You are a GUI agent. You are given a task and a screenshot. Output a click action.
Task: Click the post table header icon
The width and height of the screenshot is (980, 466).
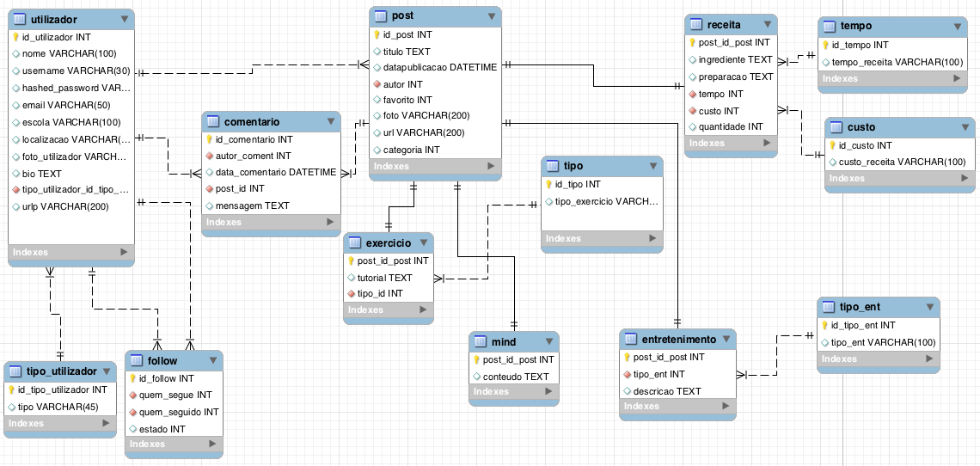coord(381,16)
